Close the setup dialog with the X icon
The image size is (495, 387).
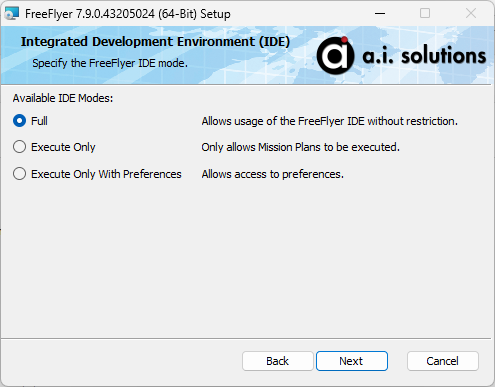click(x=471, y=14)
